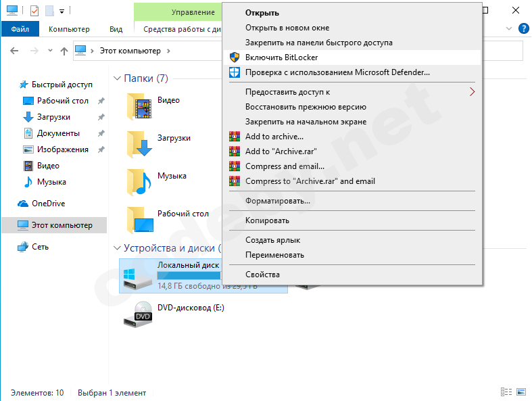The height and width of the screenshot is (401, 532).
Task: Choose Свойства in context menu
Action: 352,275
